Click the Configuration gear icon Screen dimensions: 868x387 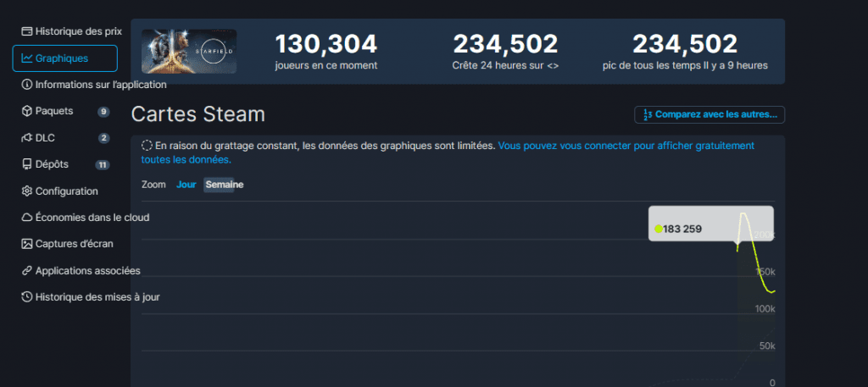tap(27, 191)
